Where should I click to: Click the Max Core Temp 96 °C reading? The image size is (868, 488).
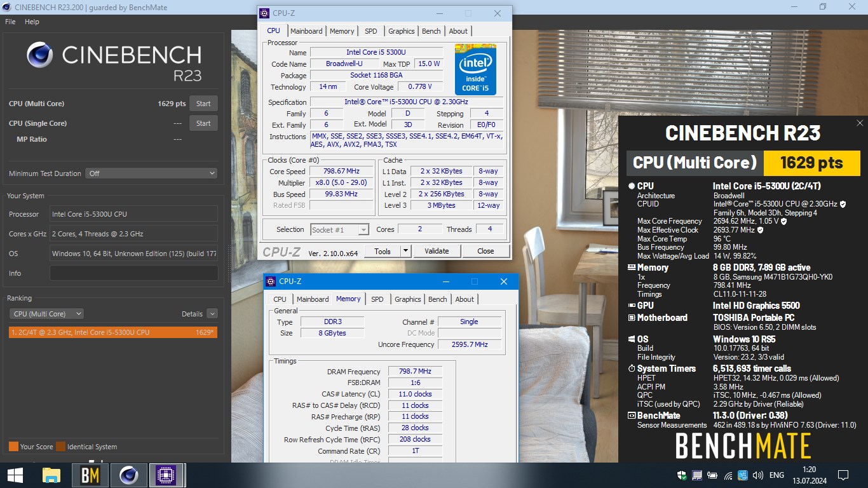722,239
